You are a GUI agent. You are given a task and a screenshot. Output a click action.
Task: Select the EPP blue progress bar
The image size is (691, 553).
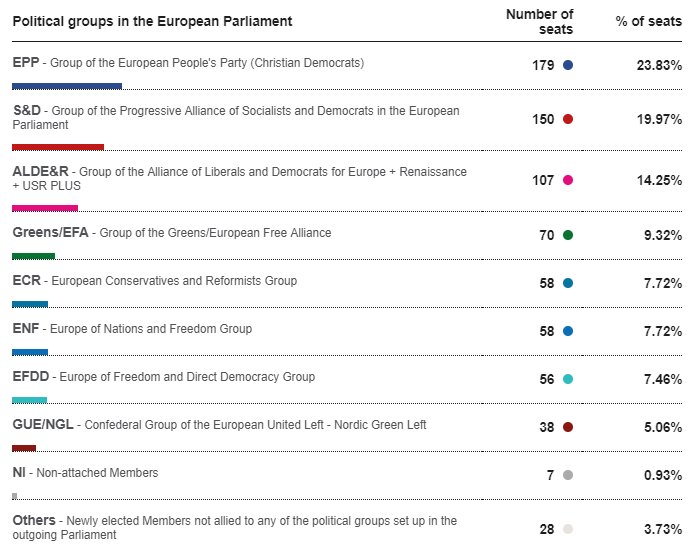tap(67, 86)
